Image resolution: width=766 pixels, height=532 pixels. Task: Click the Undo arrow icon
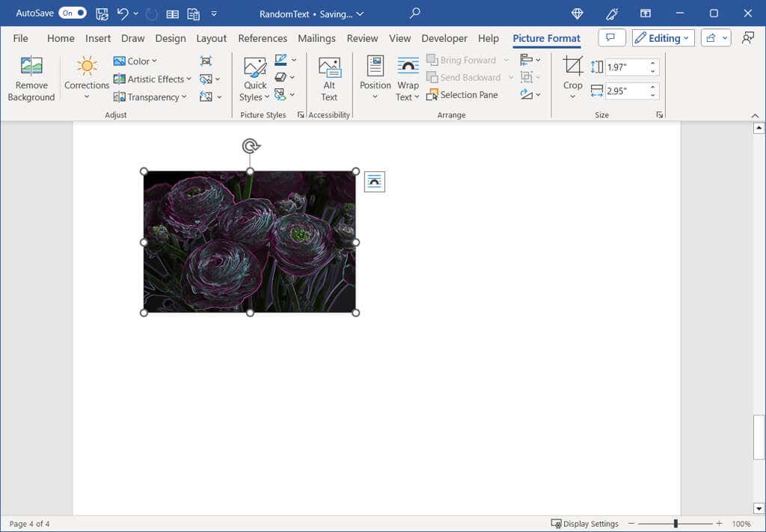tap(123, 13)
